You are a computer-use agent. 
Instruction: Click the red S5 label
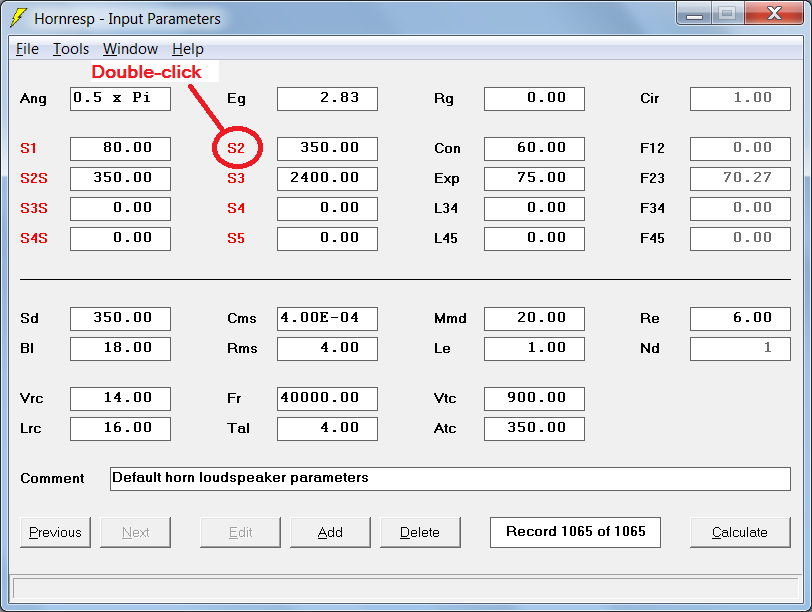(x=236, y=238)
